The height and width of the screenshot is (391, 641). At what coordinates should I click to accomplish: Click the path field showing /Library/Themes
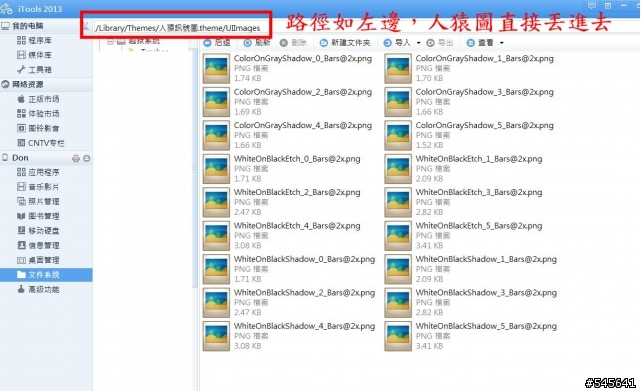point(177,28)
